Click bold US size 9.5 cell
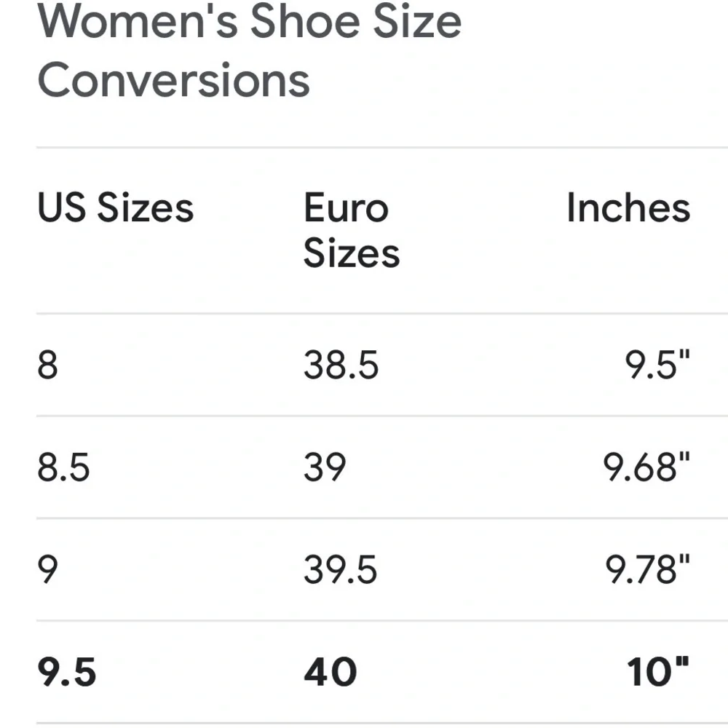 pyautogui.click(x=67, y=671)
